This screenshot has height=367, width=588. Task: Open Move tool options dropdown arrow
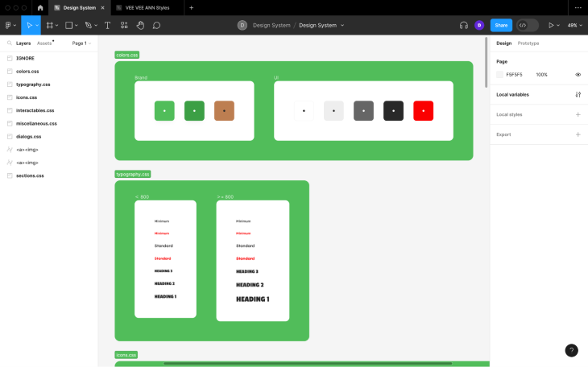pyautogui.click(x=37, y=25)
